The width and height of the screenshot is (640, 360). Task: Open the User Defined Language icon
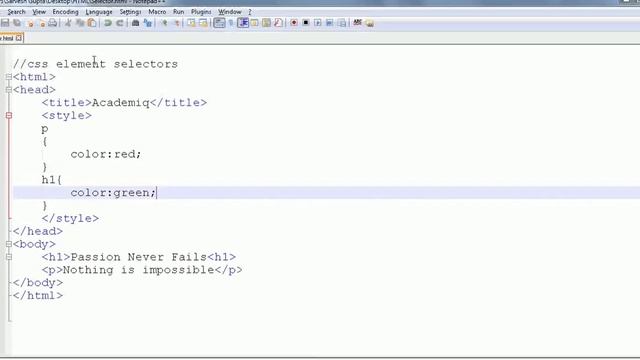coord(254,23)
